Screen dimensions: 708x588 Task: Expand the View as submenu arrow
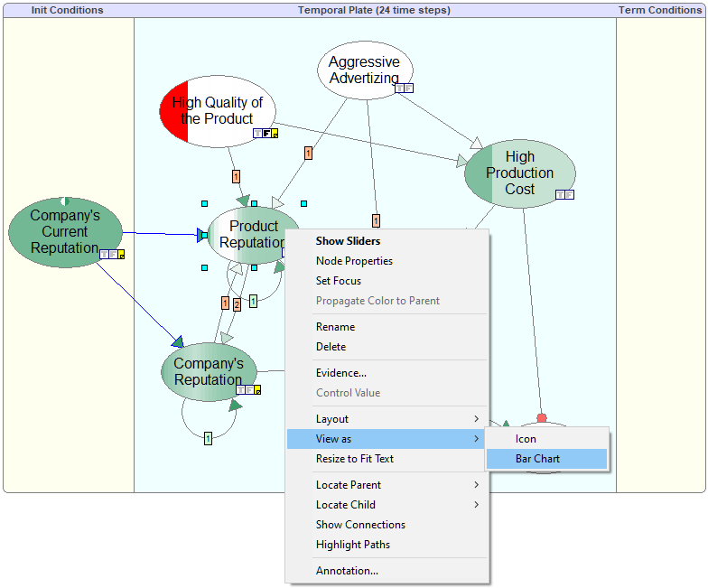click(x=477, y=439)
